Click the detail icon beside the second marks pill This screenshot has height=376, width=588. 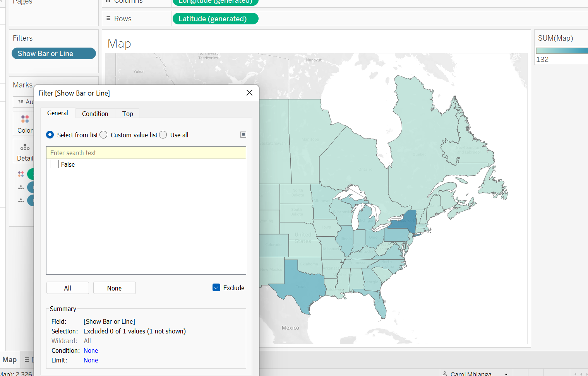(x=21, y=188)
